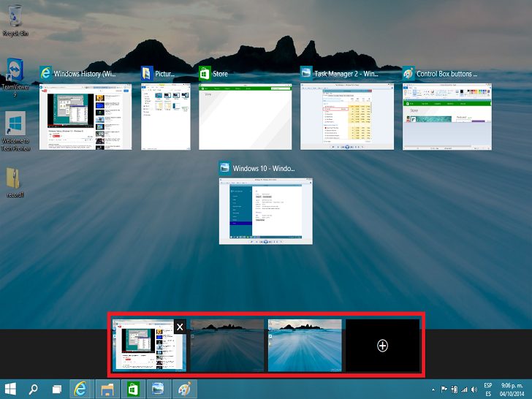Open the photo viewer taskbar icon
This screenshot has height=399, width=532.
(158, 389)
